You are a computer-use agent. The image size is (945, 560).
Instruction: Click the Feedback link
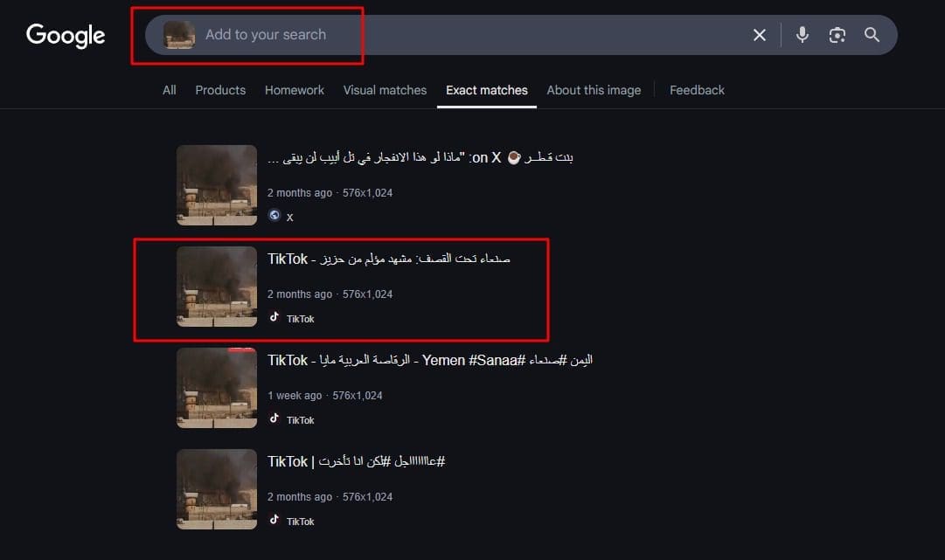697,90
